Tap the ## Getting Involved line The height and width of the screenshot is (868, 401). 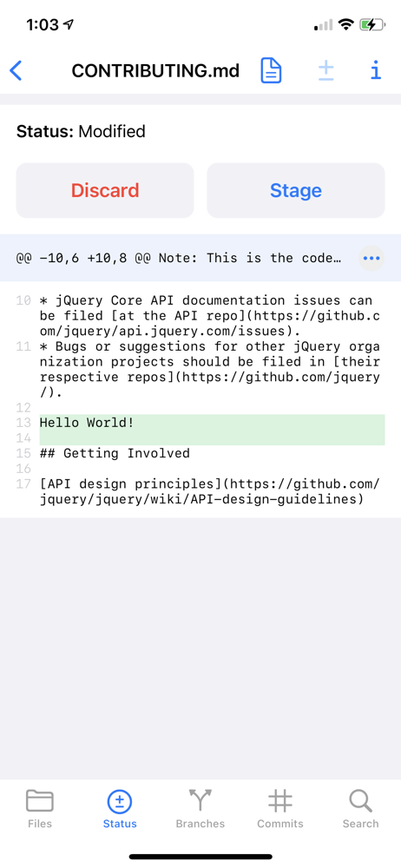(x=115, y=453)
